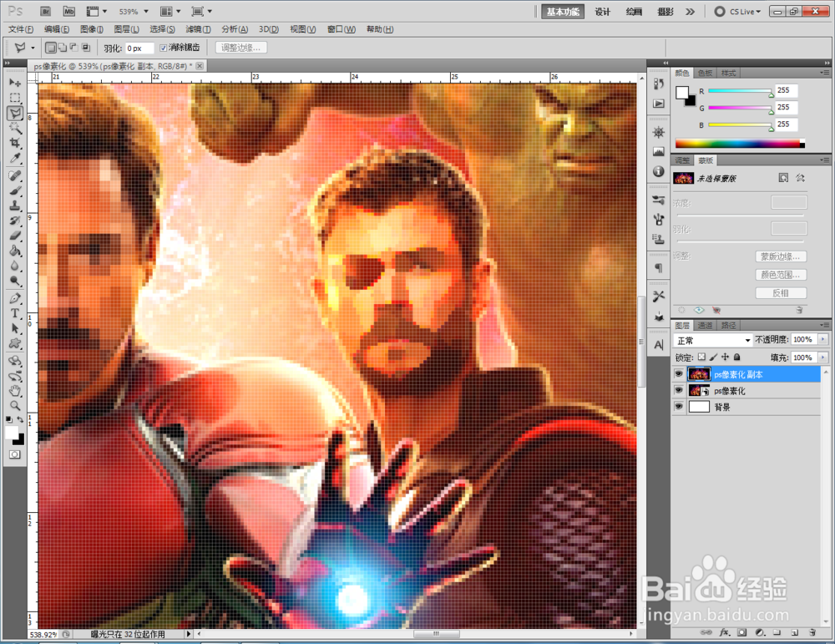Select the Pen tool
The height and width of the screenshot is (644, 835).
(15, 298)
